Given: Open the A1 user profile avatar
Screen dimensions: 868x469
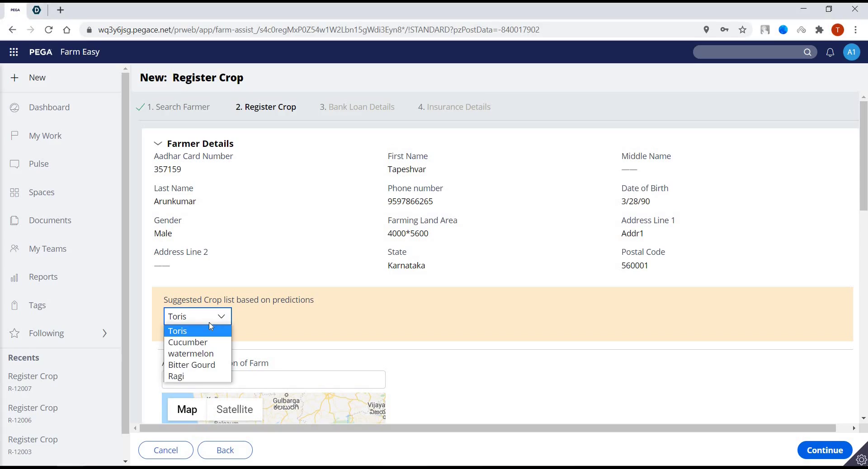Looking at the screenshot, I should pos(851,52).
